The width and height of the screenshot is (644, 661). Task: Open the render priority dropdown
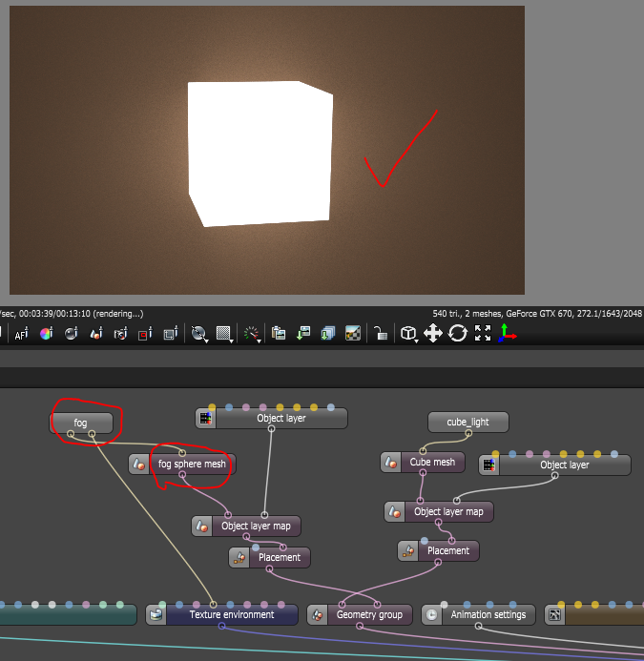point(252,334)
